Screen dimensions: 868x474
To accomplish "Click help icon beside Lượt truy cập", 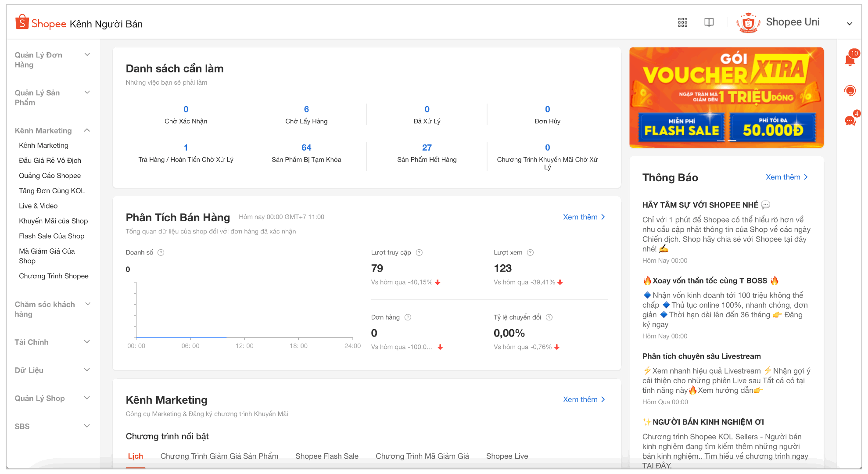I will tap(419, 252).
